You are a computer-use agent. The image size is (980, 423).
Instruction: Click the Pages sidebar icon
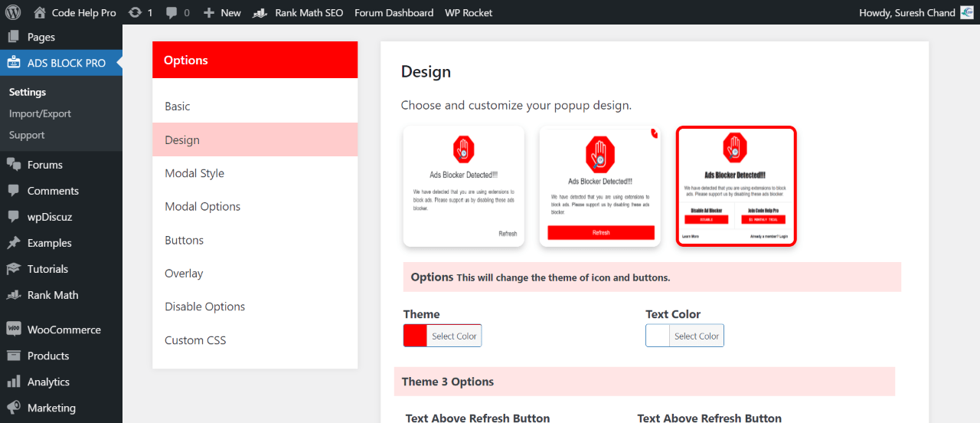14,37
